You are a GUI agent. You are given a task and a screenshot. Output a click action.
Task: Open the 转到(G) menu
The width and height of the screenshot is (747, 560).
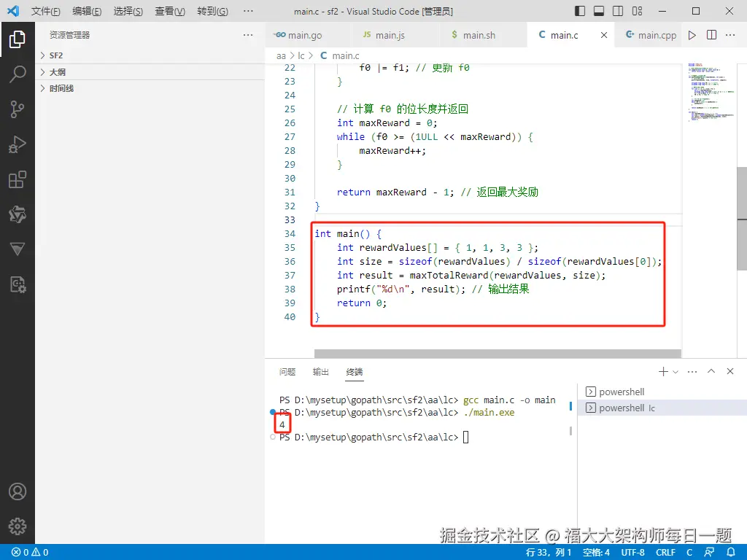pos(212,11)
